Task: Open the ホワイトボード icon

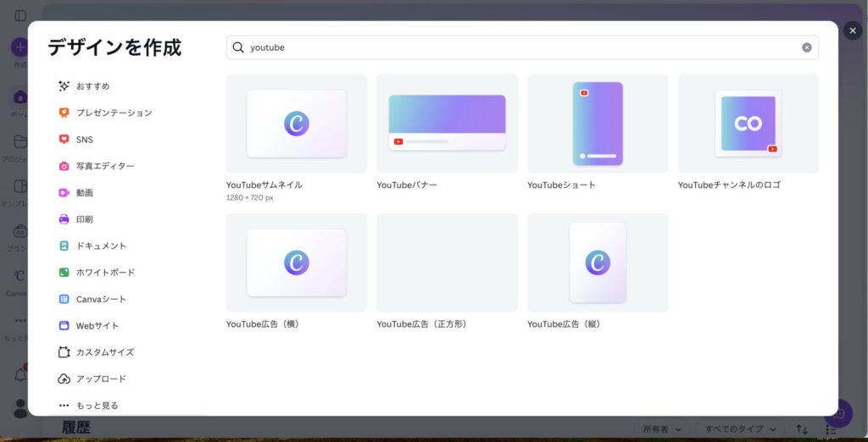Action: (64, 273)
